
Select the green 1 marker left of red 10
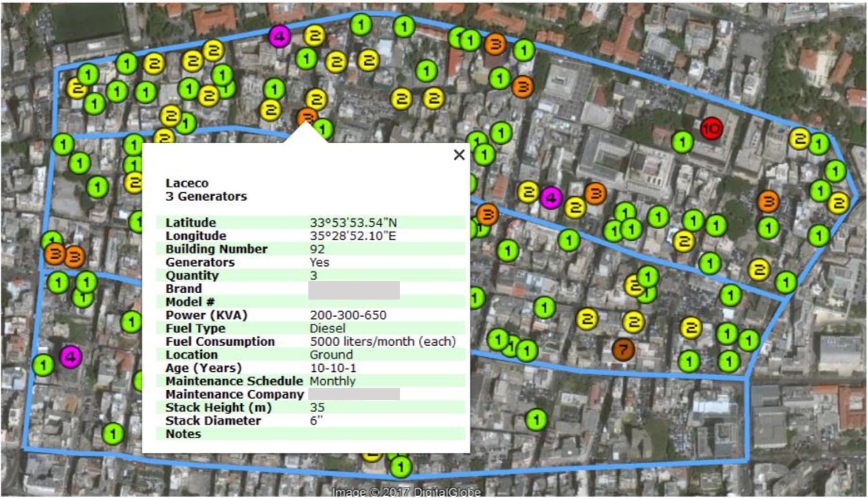[x=682, y=142]
